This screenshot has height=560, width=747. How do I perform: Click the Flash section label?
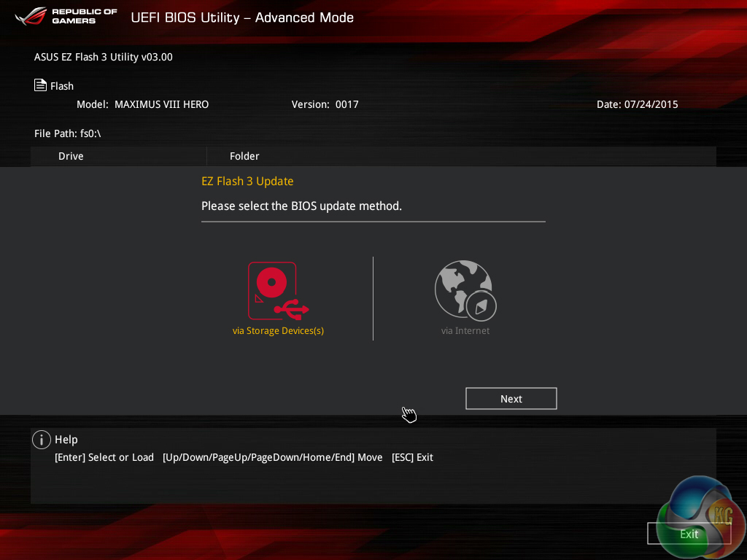coord(62,86)
